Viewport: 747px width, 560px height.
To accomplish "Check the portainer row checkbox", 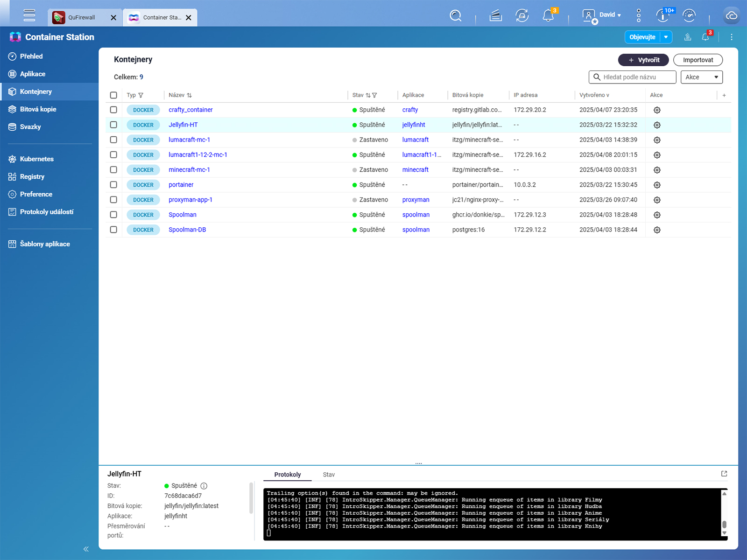I will (113, 184).
